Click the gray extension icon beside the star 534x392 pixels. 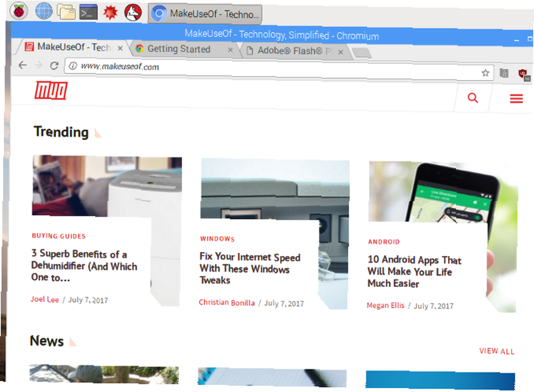(x=504, y=73)
